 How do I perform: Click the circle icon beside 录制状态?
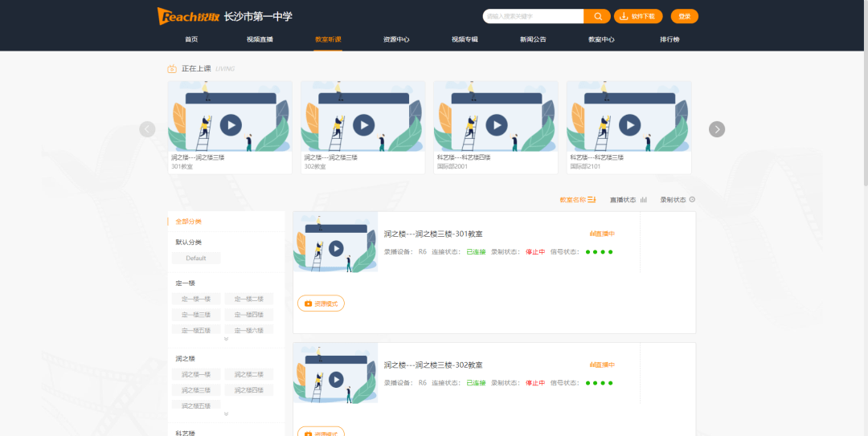click(692, 200)
